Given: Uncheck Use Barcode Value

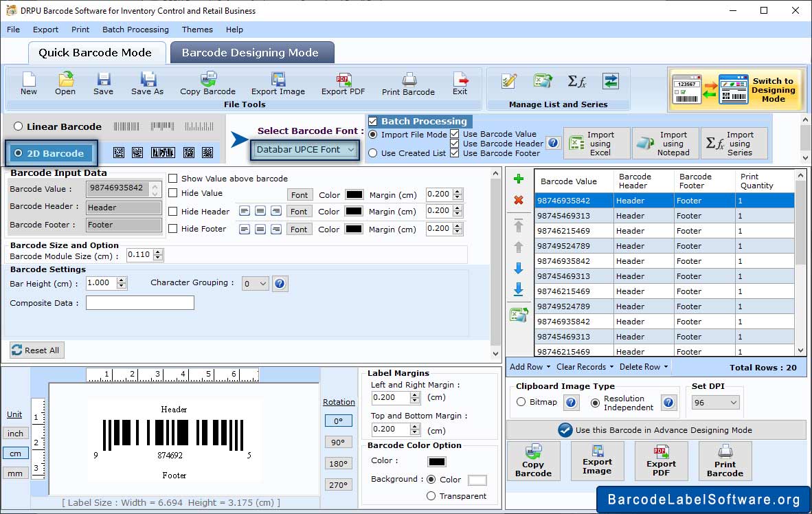Looking at the screenshot, I should click(454, 134).
